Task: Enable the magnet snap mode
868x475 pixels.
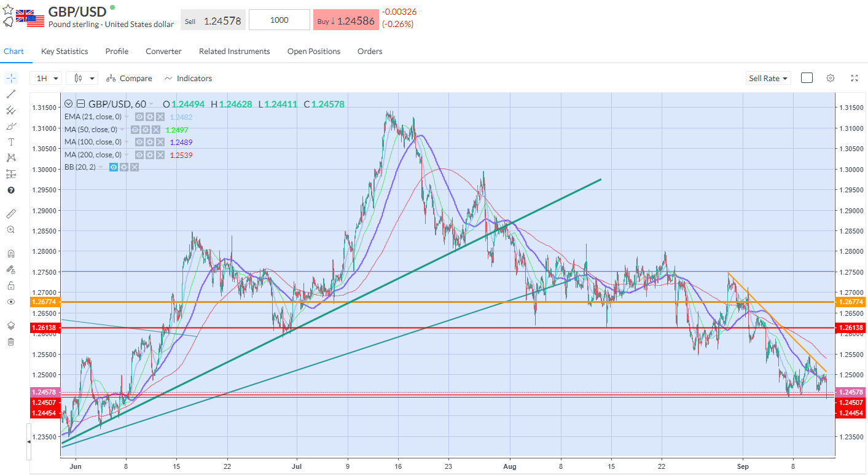Action: coord(10,253)
